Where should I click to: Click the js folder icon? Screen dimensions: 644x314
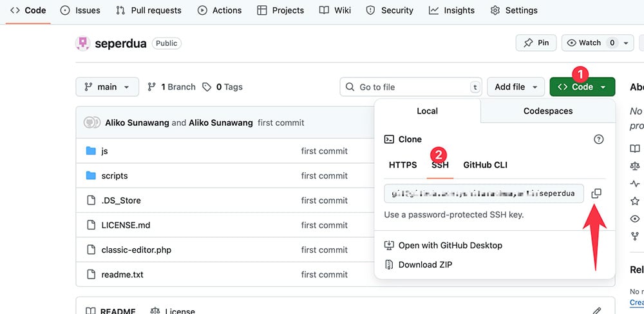click(91, 151)
